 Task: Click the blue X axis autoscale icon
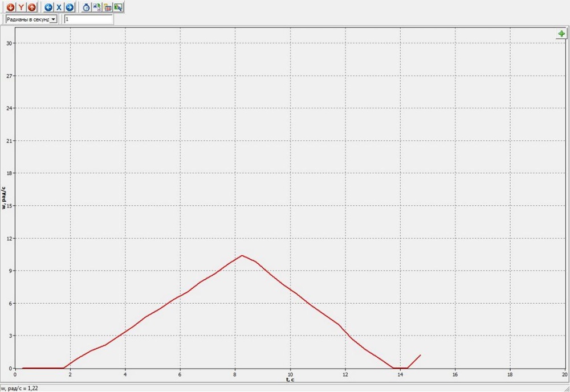click(59, 7)
